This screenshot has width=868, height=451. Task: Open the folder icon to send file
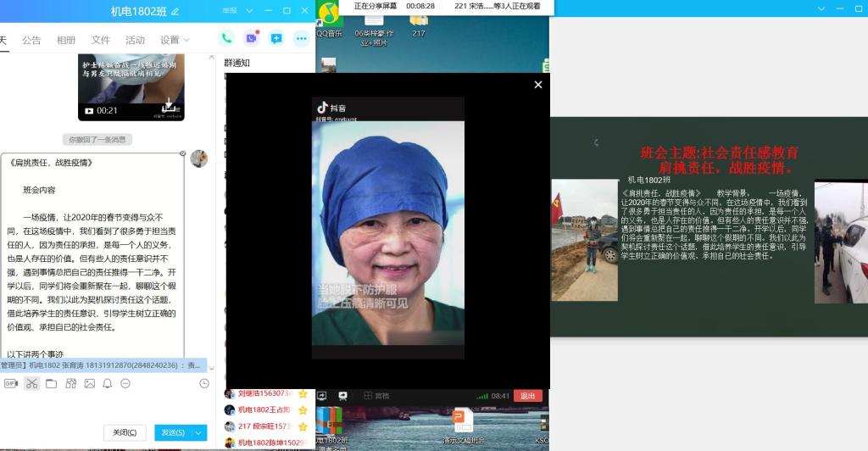click(x=51, y=383)
